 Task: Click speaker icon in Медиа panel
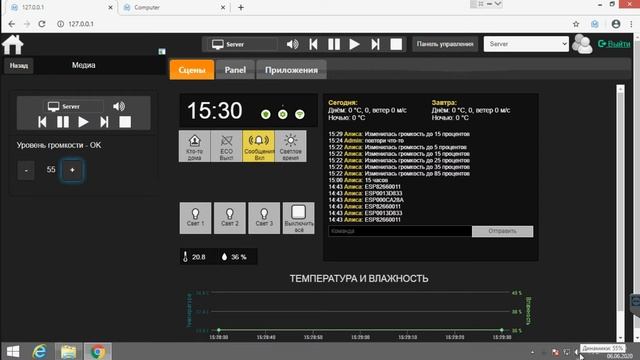(119, 107)
